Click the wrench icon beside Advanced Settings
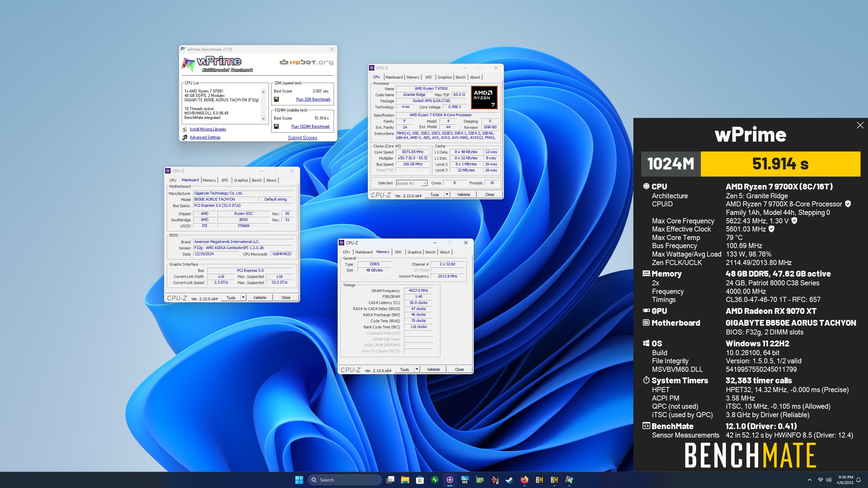Image resolution: width=868 pixels, height=488 pixels. (184, 137)
